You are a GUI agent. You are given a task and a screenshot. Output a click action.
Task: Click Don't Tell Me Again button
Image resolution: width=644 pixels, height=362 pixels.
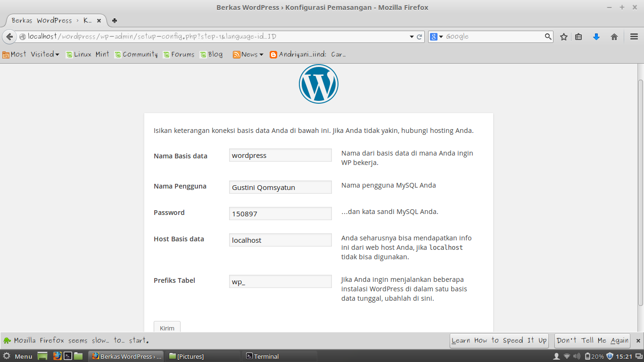tap(593, 340)
